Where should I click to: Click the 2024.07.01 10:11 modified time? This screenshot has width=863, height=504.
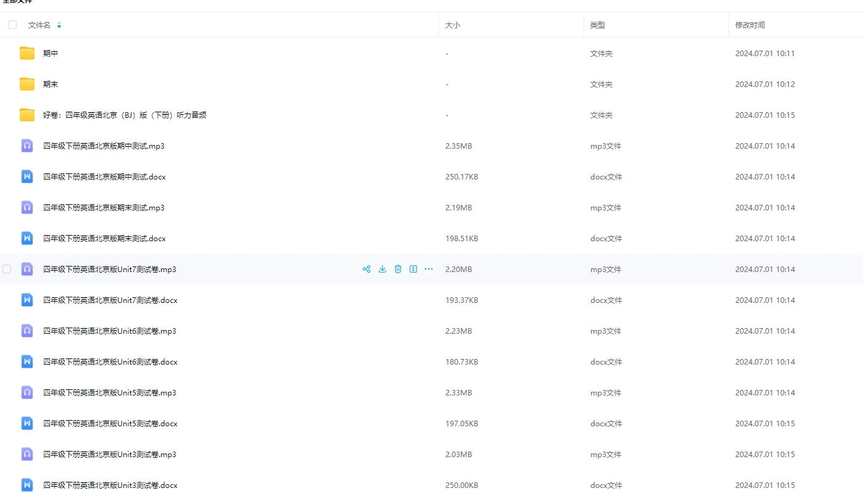click(x=765, y=54)
